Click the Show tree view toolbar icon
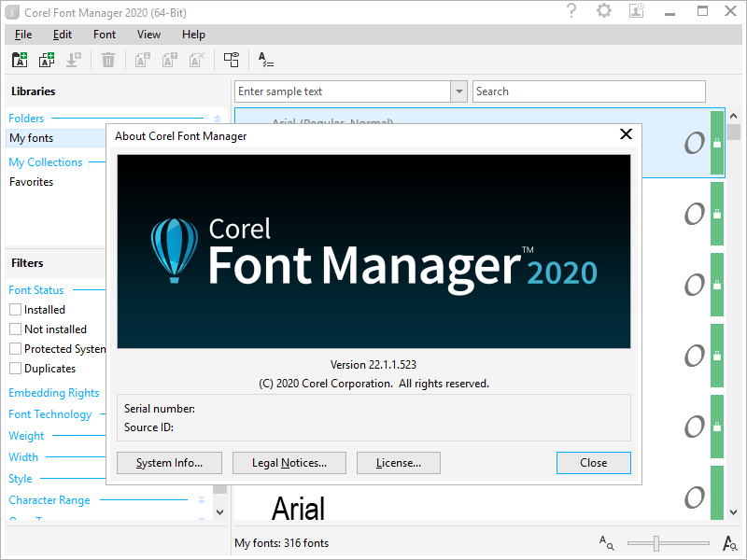Screen dimensions: 747x560 pos(232,60)
